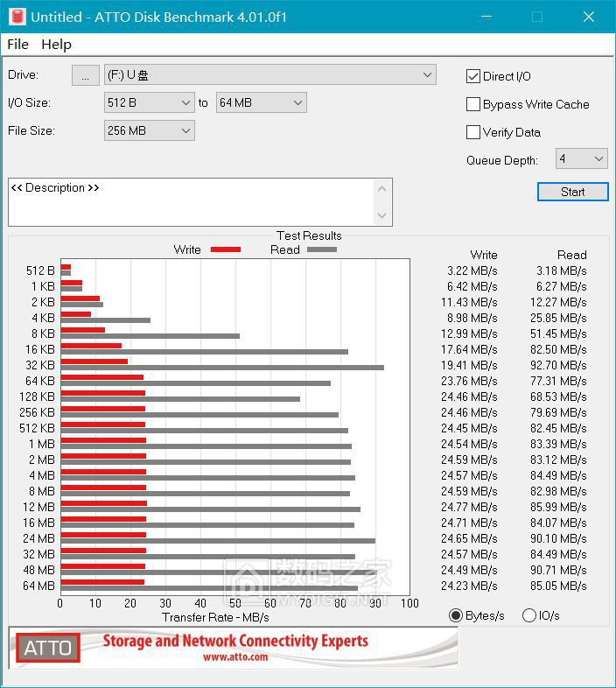This screenshot has height=688, width=616.
Task: Open the Queue Depth dropdown
Action: click(581, 158)
